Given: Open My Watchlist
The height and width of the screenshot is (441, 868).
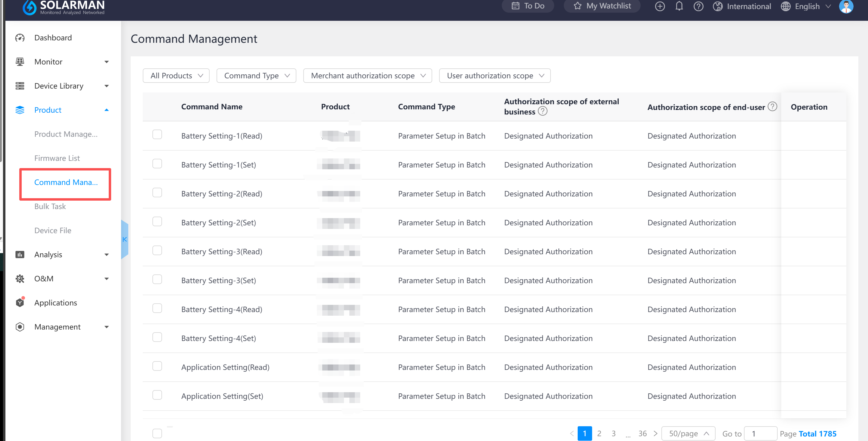Looking at the screenshot, I should click(602, 6).
